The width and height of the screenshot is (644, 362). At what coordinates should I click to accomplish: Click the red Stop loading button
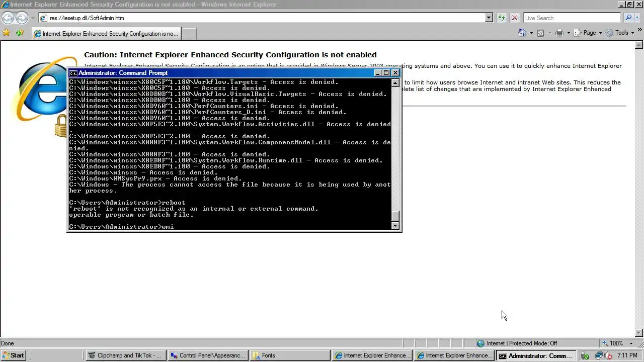coord(514,18)
